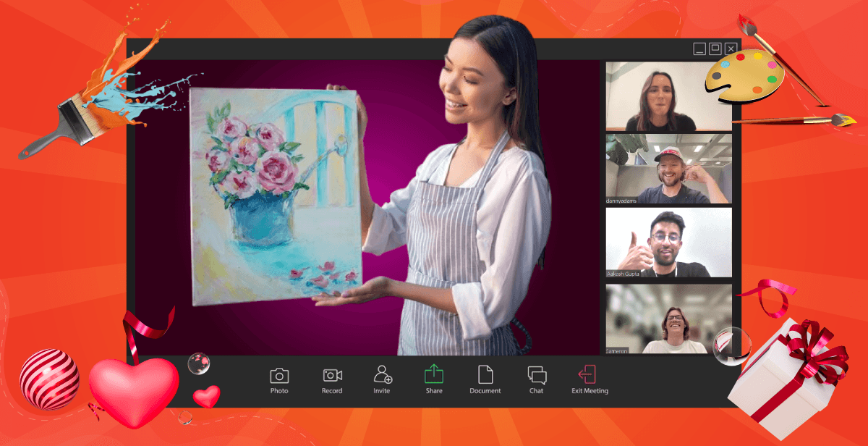Click the green Share screen icon
Image resolution: width=868 pixels, height=446 pixels.
[x=434, y=374]
